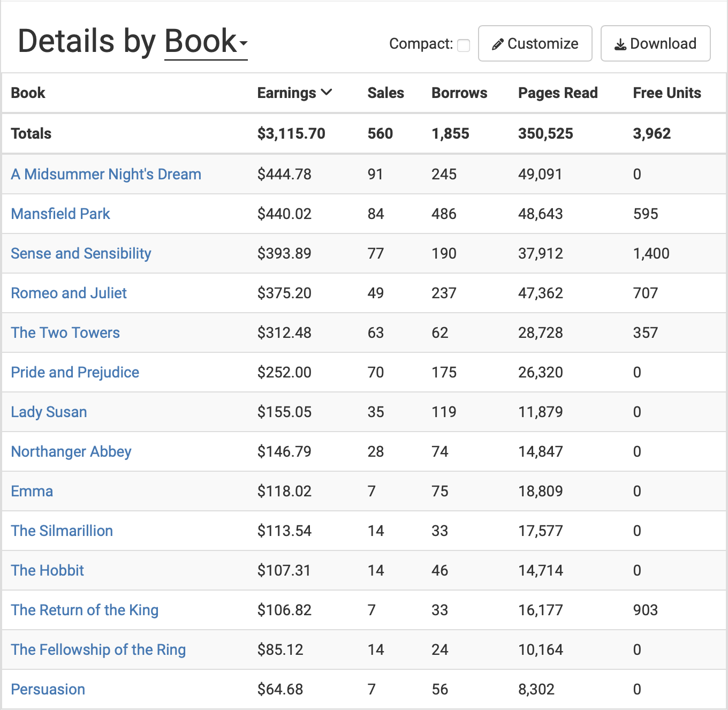
Task: Sort by the Borrows column header
Action: click(459, 93)
